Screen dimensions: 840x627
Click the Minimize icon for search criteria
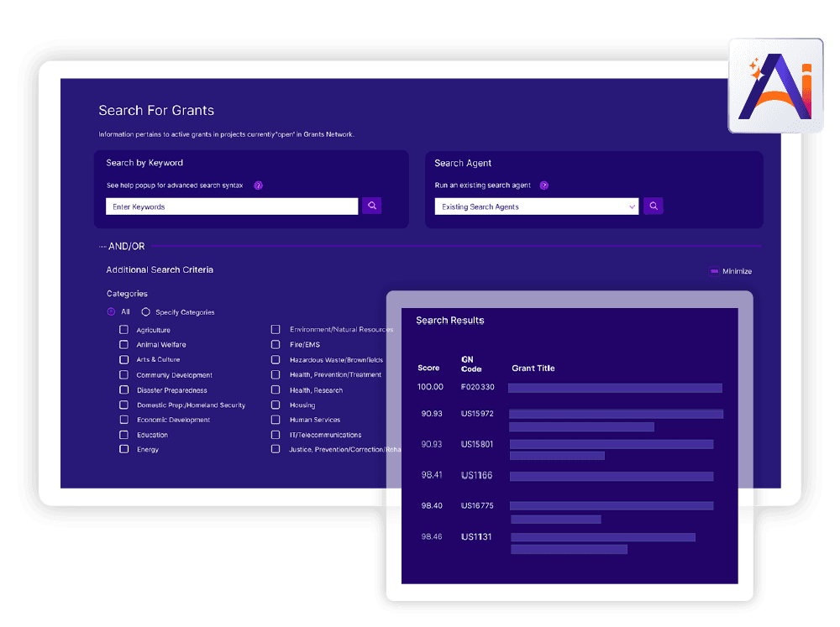714,271
